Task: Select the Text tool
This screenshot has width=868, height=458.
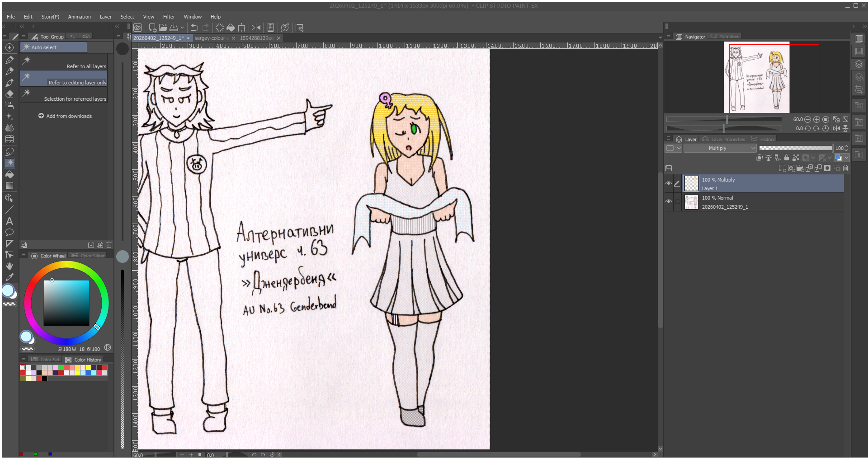Action: [x=9, y=221]
